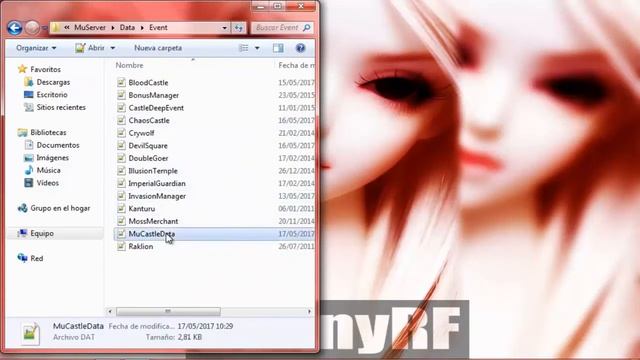Open recent pages dropdown beside Forward
This screenshot has height=360, width=640.
pyautogui.click(x=44, y=28)
